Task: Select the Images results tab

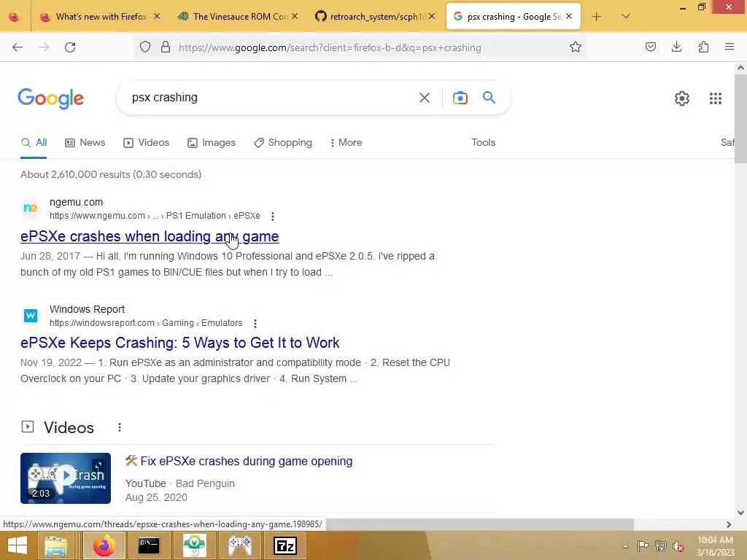Action: (212, 142)
